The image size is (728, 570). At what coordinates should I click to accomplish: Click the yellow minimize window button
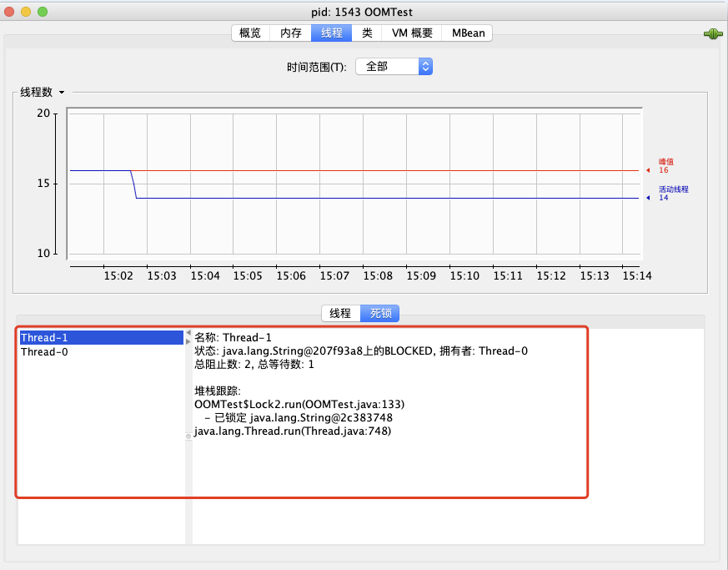click(x=26, y=12)
